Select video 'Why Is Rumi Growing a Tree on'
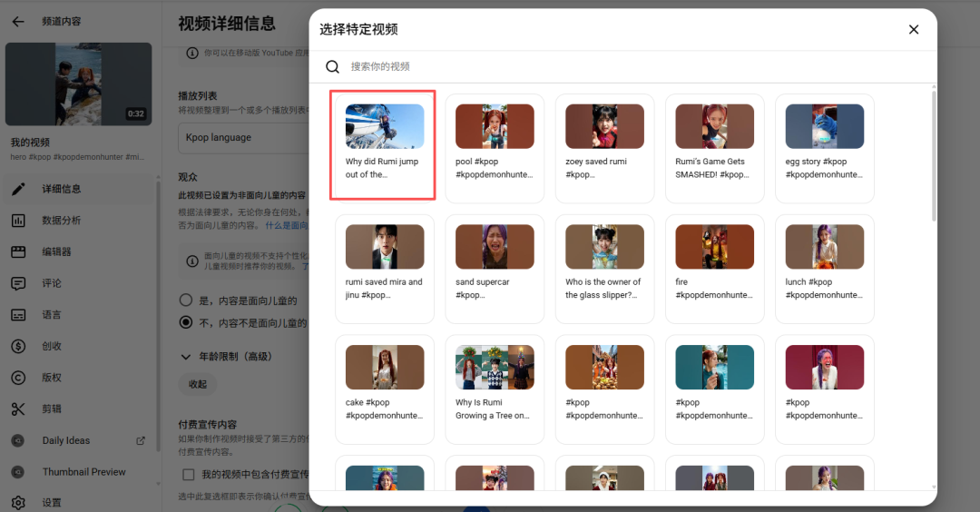Viewport: 980px width, 512px height. 495,389
